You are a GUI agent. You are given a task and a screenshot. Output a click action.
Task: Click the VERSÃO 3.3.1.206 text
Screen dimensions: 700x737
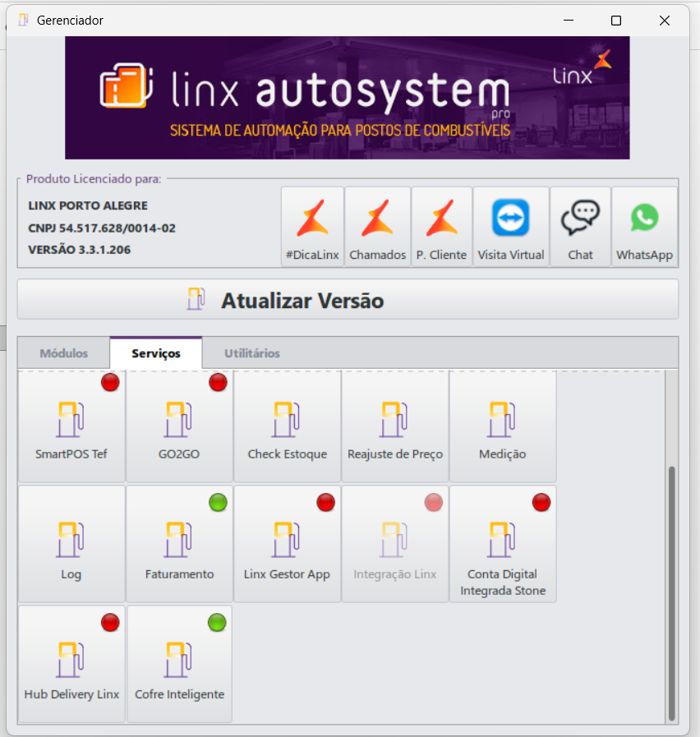tap(80, 250)
